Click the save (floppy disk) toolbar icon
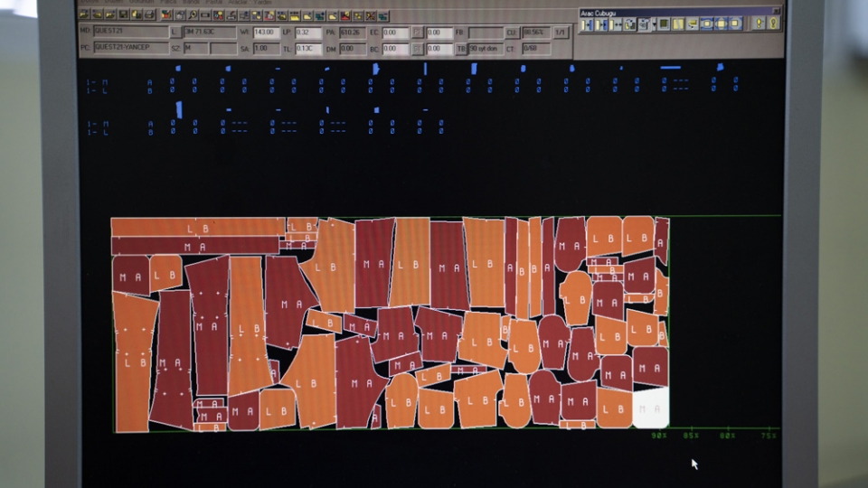 click(124, 15)
